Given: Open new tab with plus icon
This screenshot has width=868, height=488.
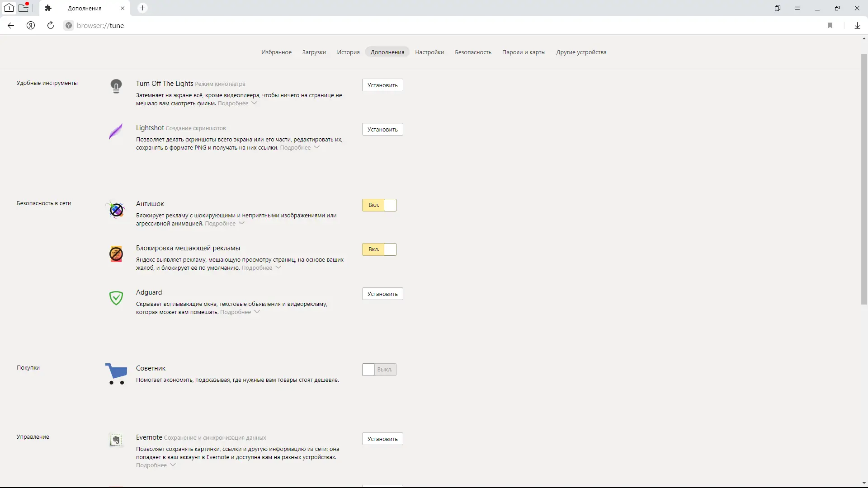Looking at the screenshot, I should click(142, 8).
